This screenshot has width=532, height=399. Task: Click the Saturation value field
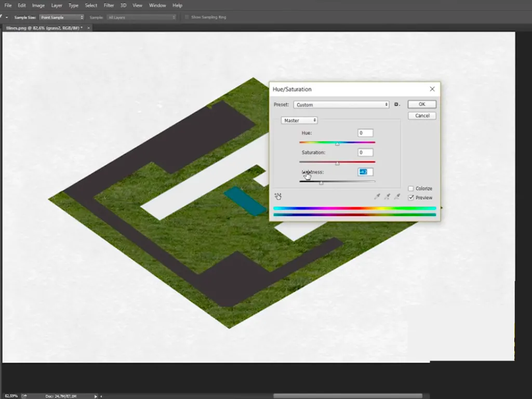(x=365, y=153)
